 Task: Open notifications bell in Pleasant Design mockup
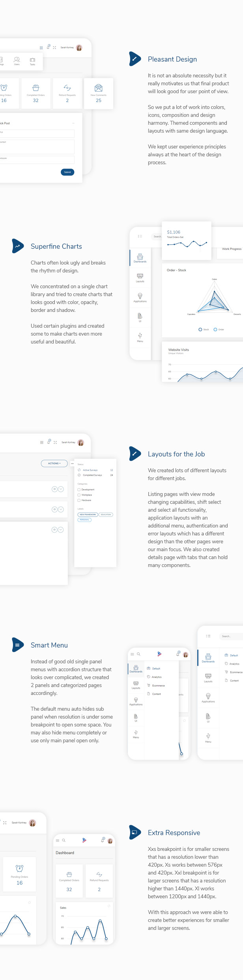pyautogui.click(x=49, y=47)
